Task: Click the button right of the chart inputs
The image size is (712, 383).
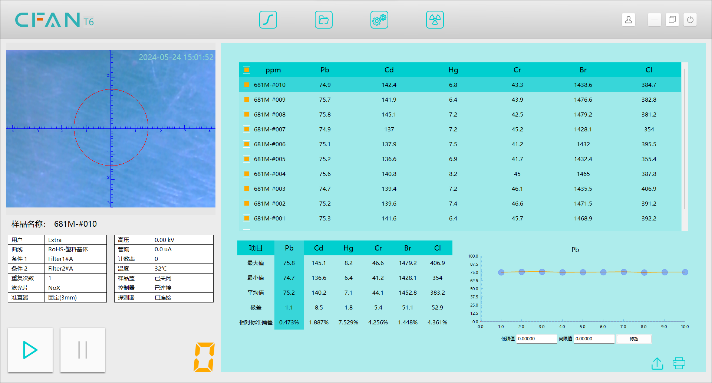Action: click(x=634, y=339)
